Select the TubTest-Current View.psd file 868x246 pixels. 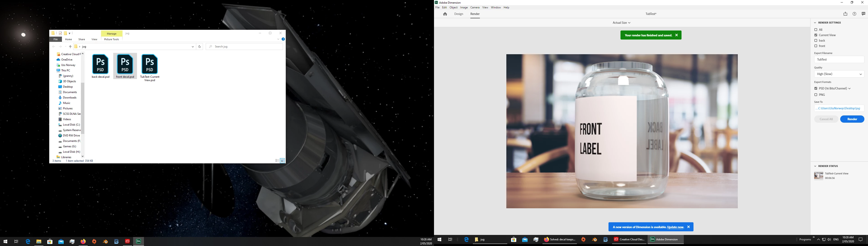[150, 64]
